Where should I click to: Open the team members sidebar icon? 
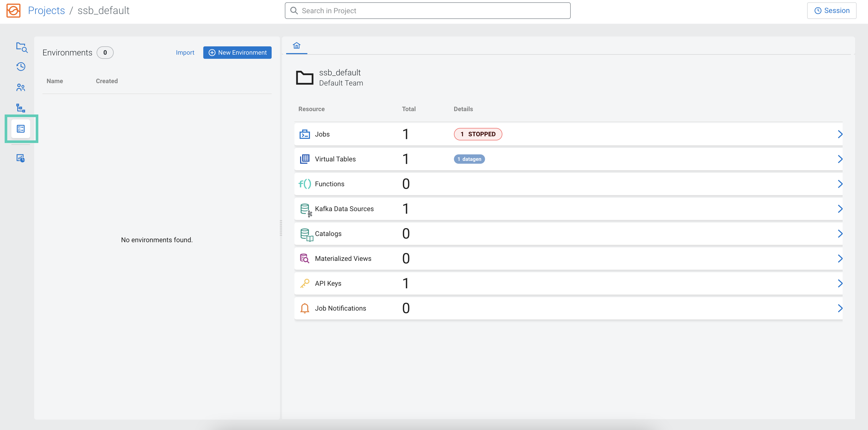(20, 88)
